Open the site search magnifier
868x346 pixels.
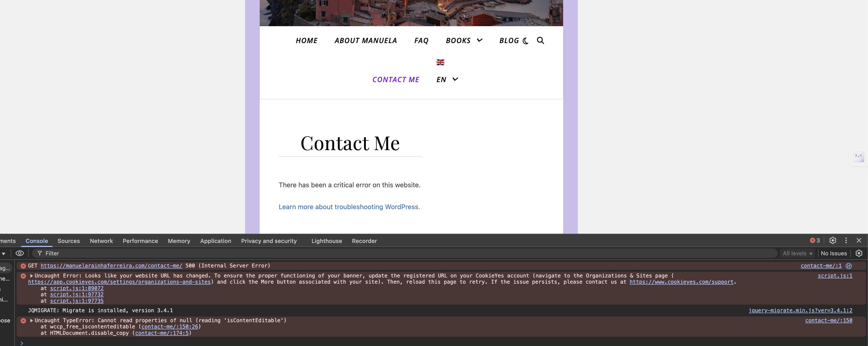click(x=540, y=40)
